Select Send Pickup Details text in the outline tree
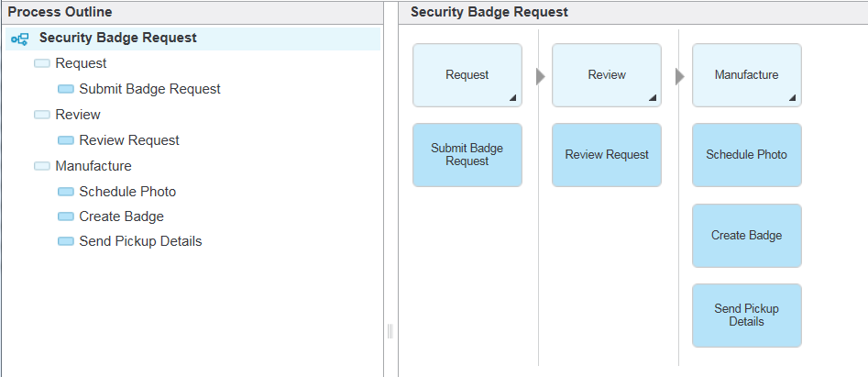868x377 pixels. click(x=140, y=241)
